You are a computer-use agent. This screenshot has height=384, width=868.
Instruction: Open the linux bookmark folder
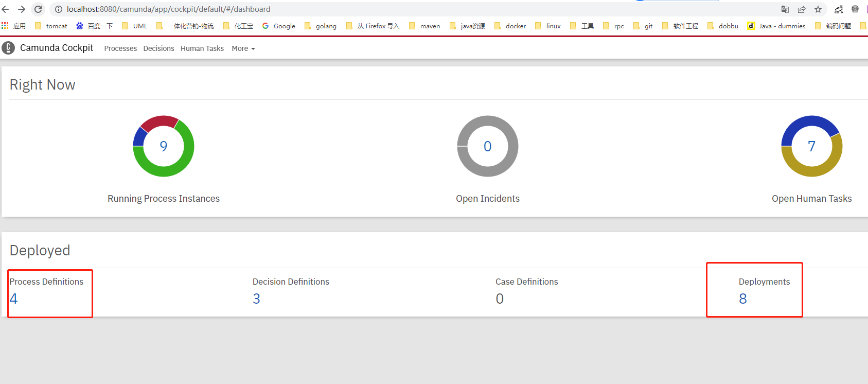pyautogui.click(x=548, y=26)
